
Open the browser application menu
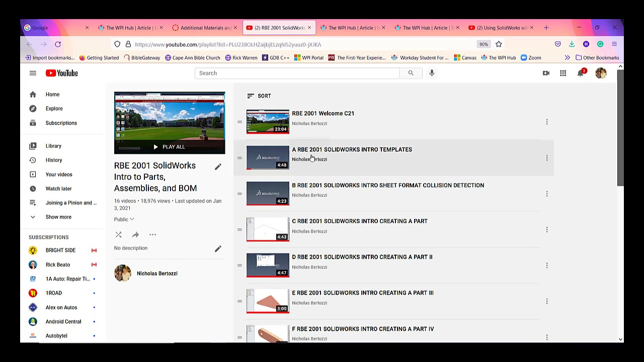pos(614,44)
